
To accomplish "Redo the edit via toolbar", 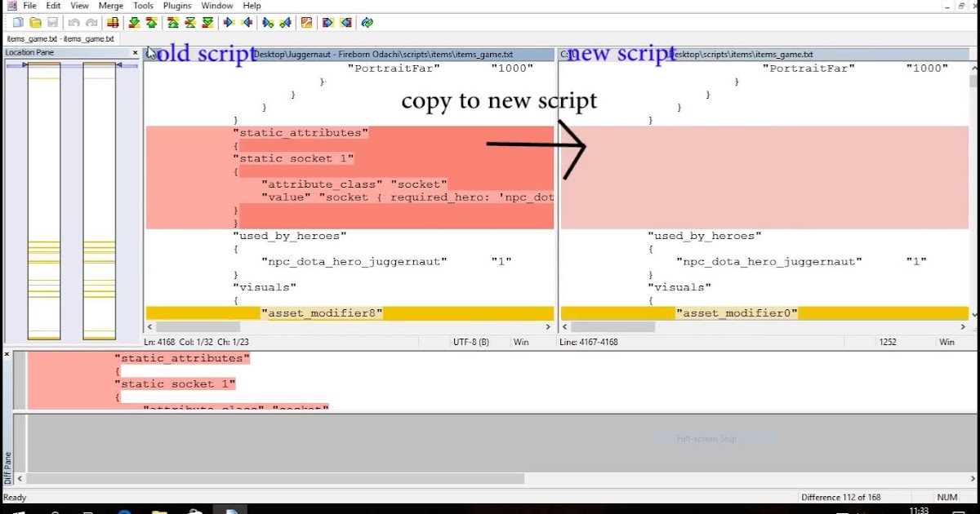I will [x=91, y=23].
